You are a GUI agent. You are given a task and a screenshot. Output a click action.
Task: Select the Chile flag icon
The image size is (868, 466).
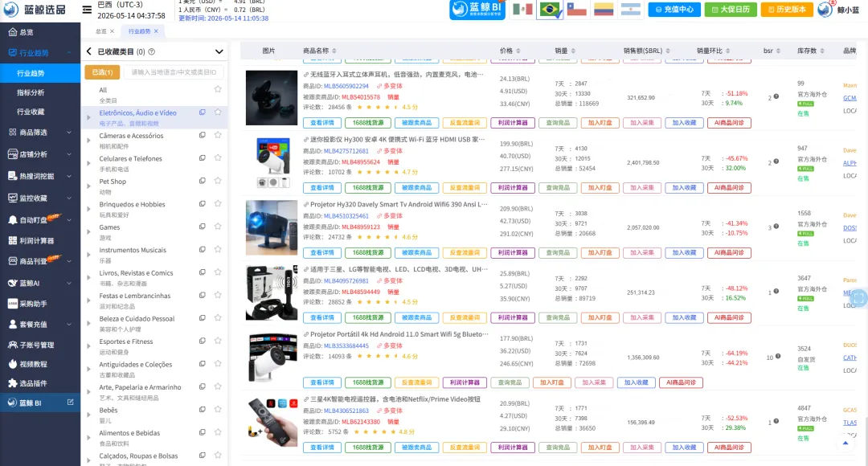[x=576, y=10]
